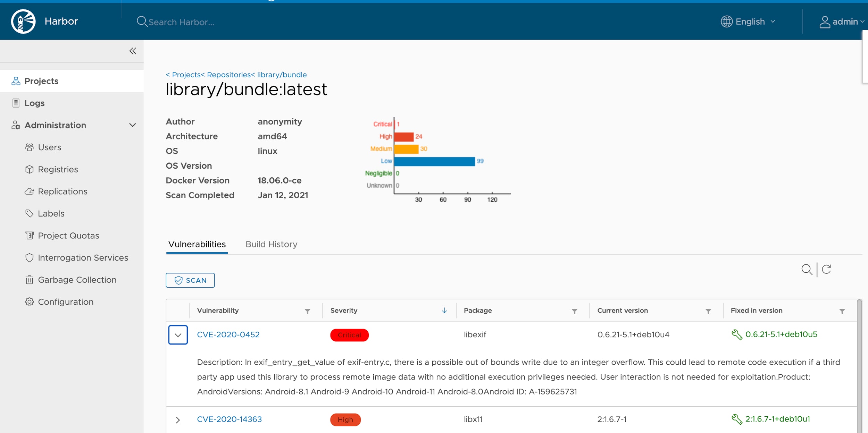Screen dimensions: 868x433
Task: Click the vulnerability table vertical scrollbar
Action: [859, 366]
